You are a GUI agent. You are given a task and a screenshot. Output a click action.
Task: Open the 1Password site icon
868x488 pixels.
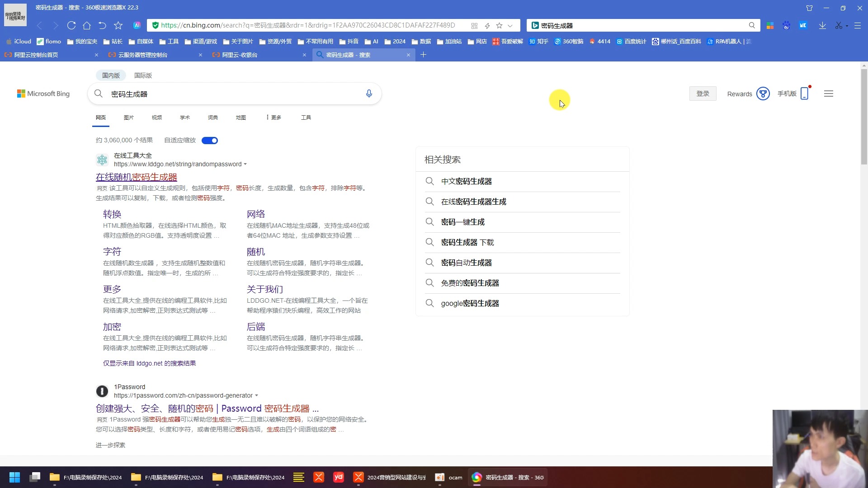tap(102, 391)
